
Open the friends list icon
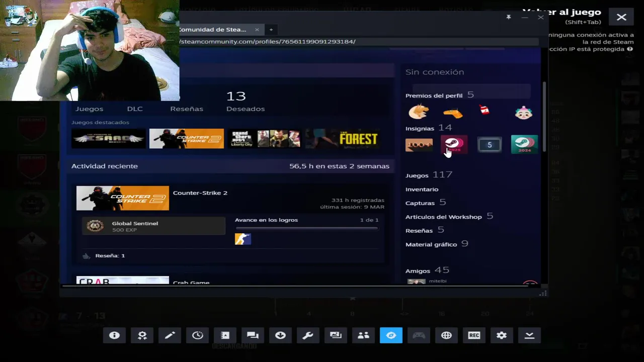tap(363, 335)
